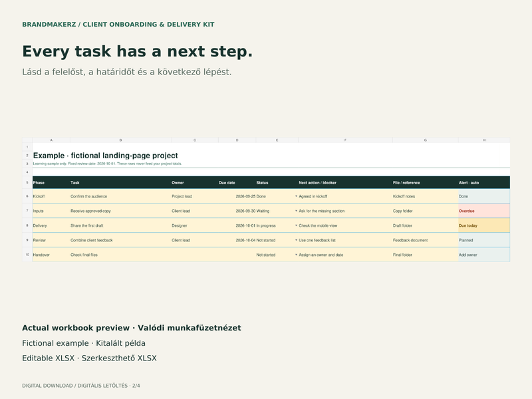Select the 'Designer' owner cell
The width and height of the screenshot is (532, 399).
click(x=195, y=225)
